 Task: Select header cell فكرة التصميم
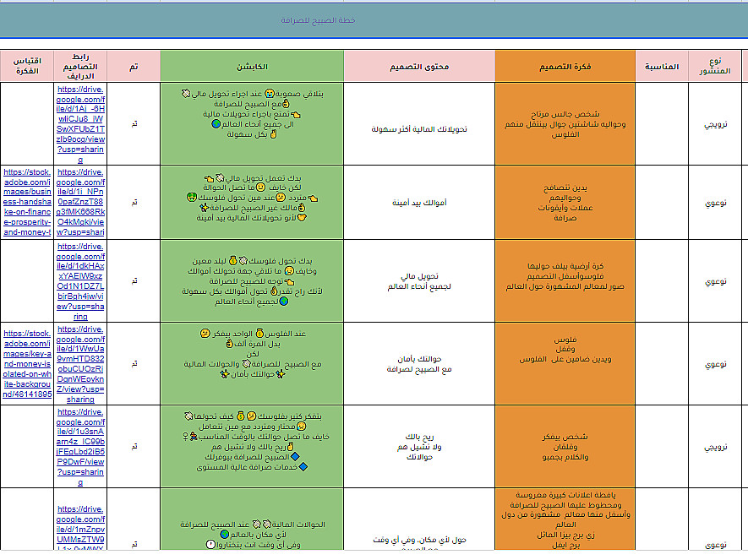point(565,66)
